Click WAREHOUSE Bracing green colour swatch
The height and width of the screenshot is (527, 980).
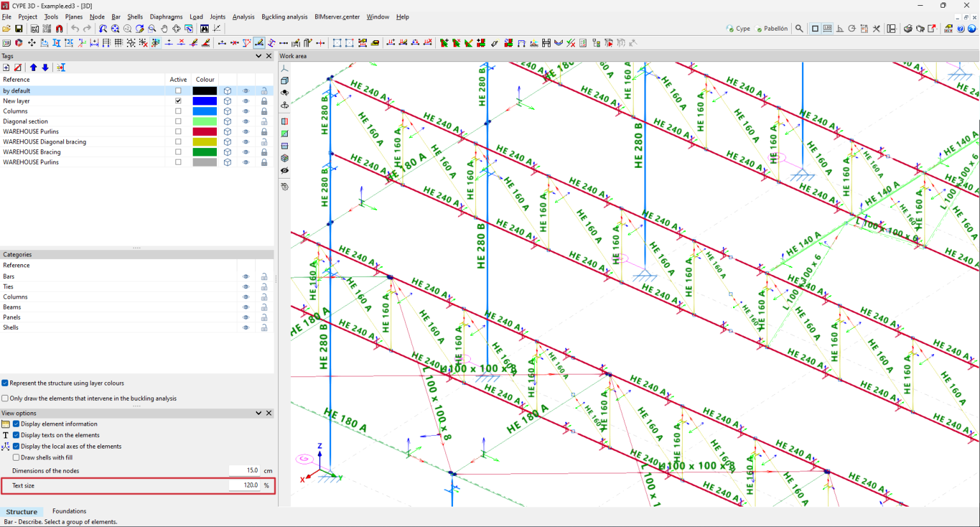[x=205, y=152]
